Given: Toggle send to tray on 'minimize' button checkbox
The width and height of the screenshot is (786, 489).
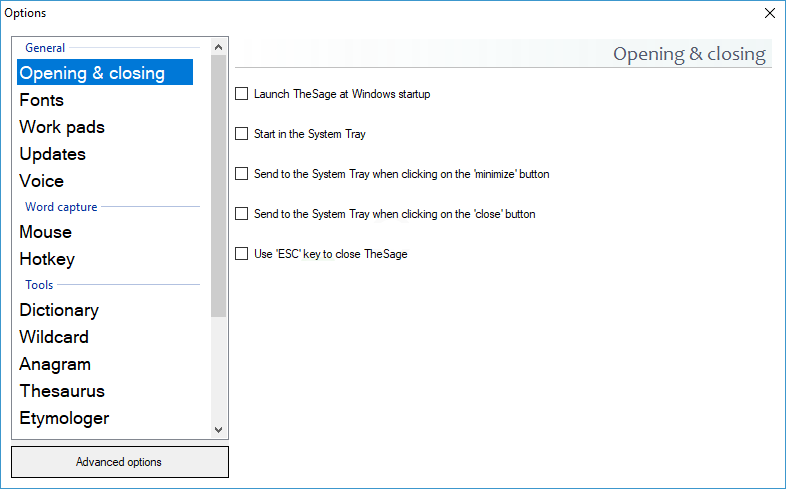Looking at the screenshot, I should [x=241, y=174].
